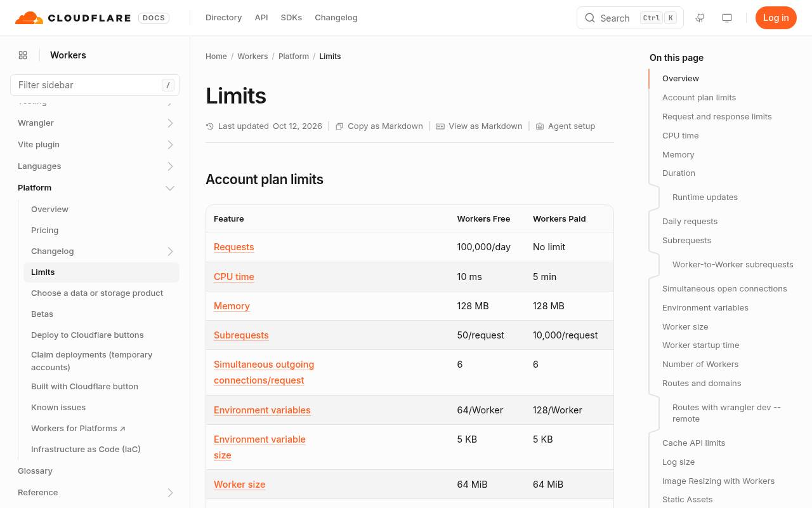This screenshot has height=508, width=812.
Task: Expand the Wrangler sidebar section
Action: (170, 123)
